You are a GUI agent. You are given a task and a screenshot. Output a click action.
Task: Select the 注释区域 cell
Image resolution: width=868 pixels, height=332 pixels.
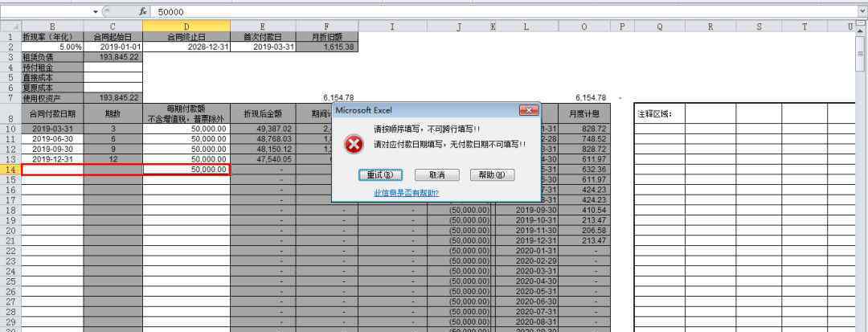click(659, 113)
